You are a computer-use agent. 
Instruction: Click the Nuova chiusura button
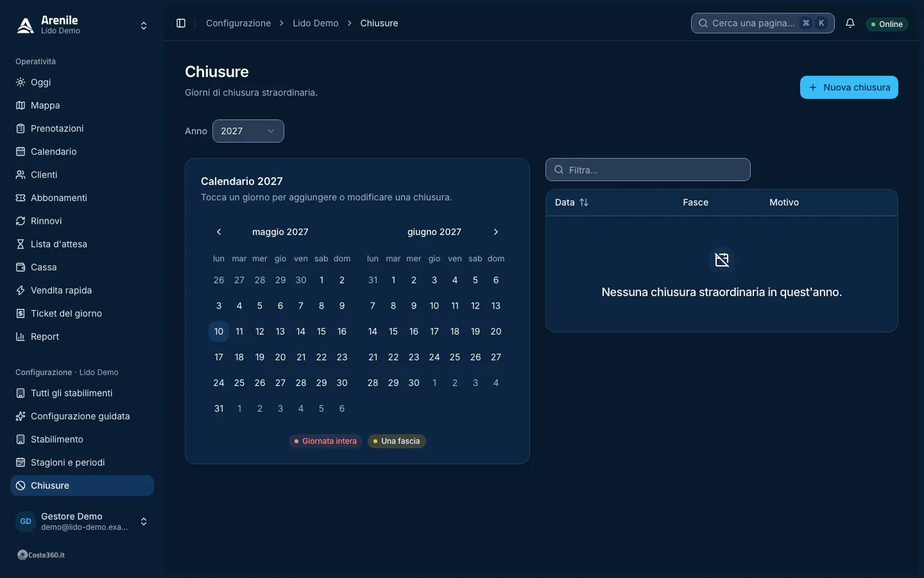[x=849, y=87]
